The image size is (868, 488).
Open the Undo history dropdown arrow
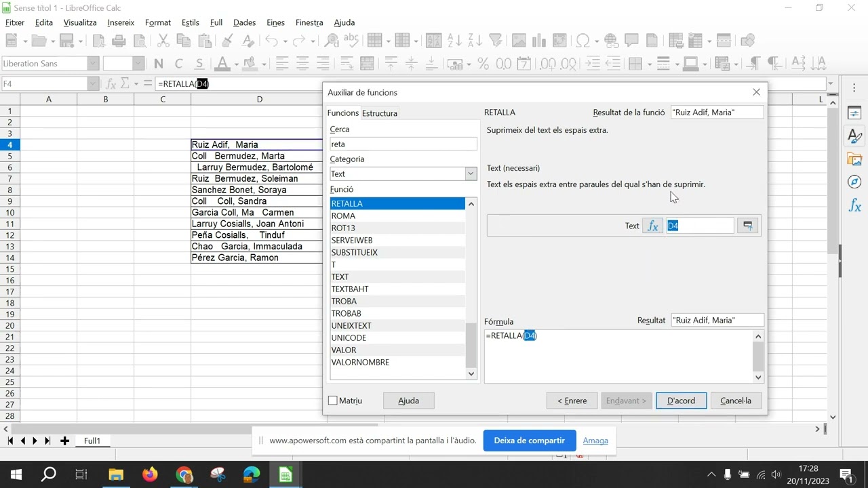[x=284, y=41]
